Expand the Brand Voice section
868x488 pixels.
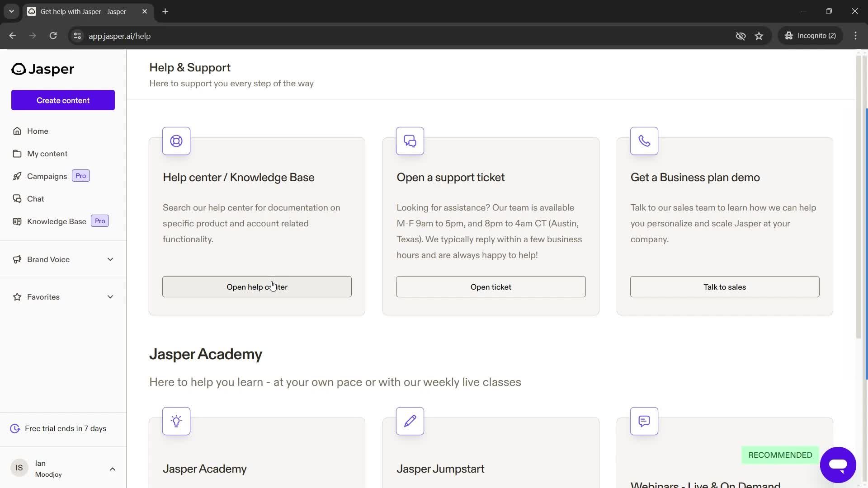[109, 258]
